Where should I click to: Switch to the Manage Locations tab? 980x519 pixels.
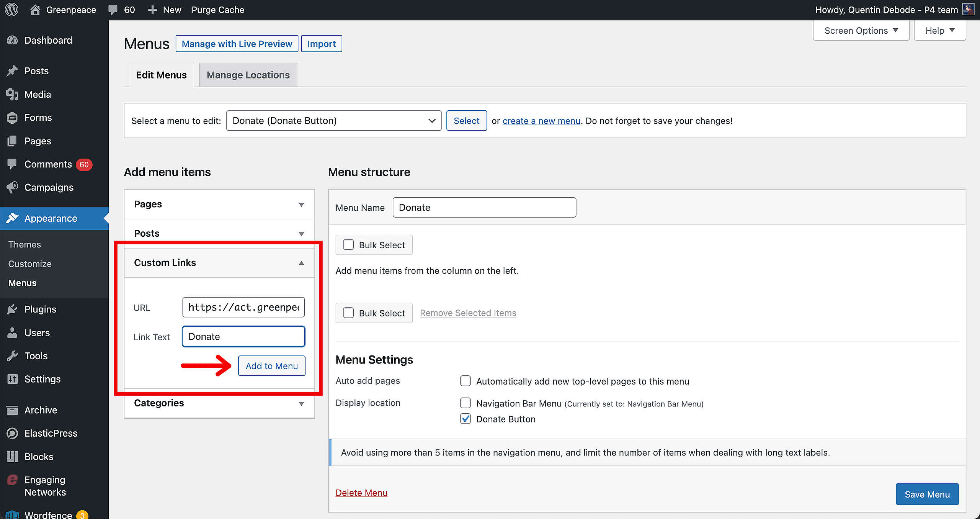pyautogui.click(x=248, y=75)
